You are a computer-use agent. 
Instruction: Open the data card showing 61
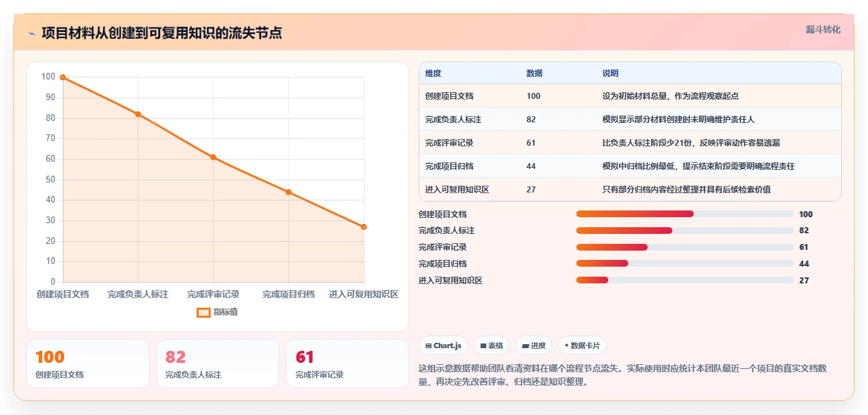[347, 364]
